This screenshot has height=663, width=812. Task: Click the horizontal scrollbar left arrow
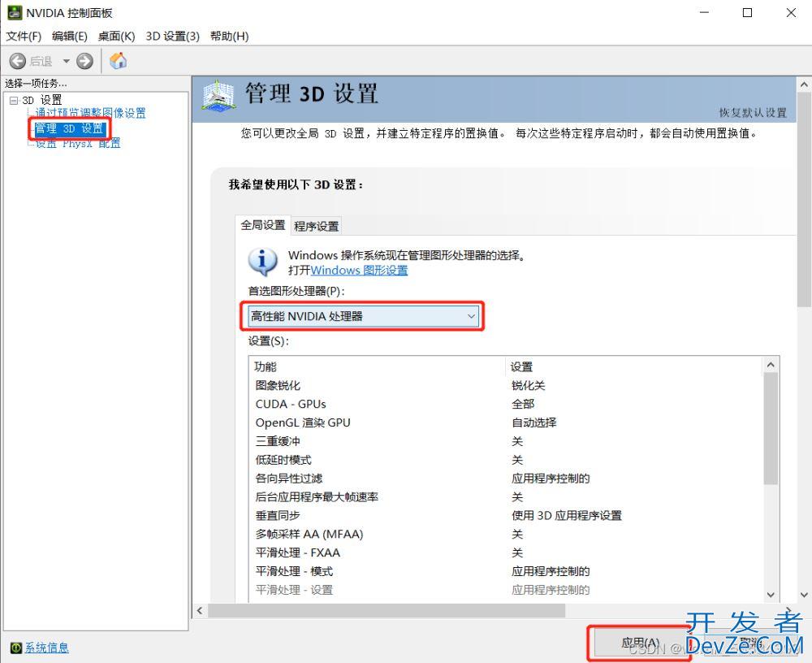pos(200,611)
